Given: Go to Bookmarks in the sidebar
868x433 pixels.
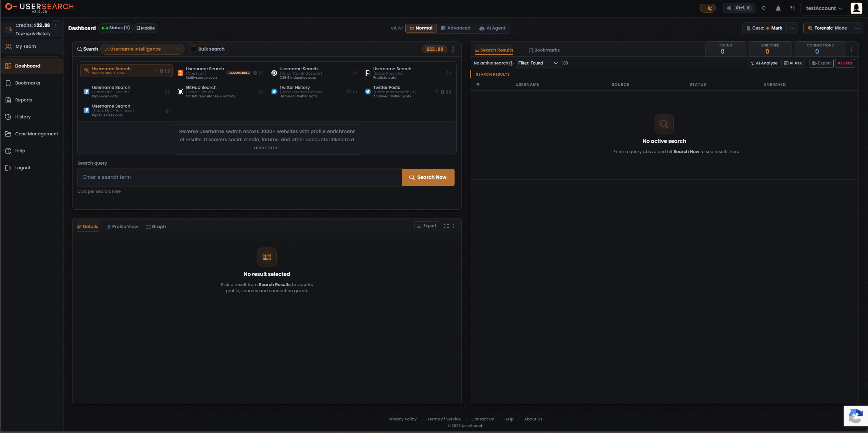Looking at the screenshot, I should pyautogui.click(x=32, y=83).
